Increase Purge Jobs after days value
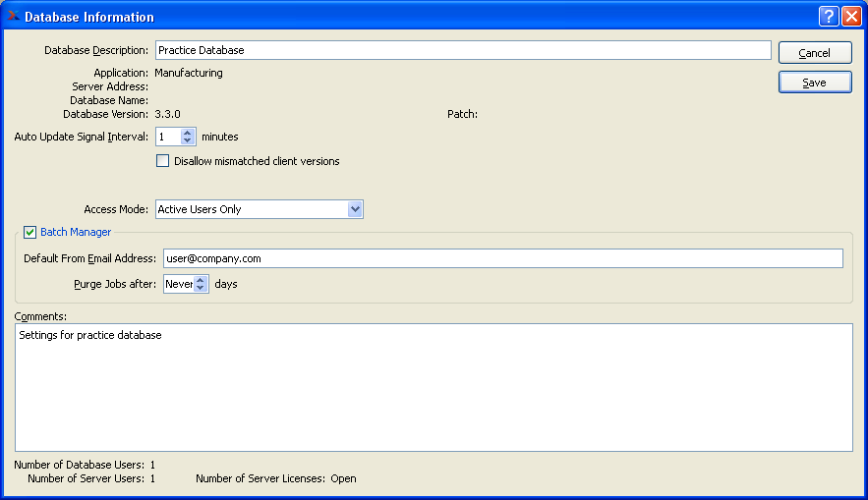The height and width of the screenshot is (500, 868). click(x=201, y=280)
